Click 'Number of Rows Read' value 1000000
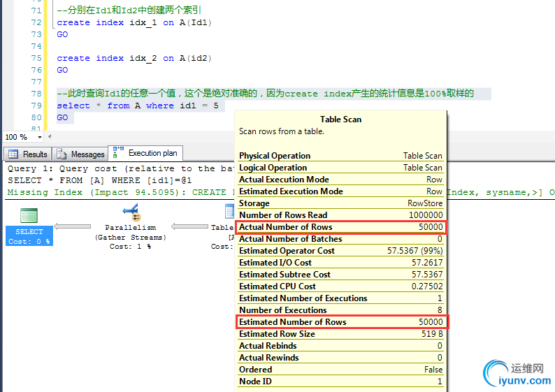Image resolution: width=555 pixels, height=392 pixels. point(426,215)
